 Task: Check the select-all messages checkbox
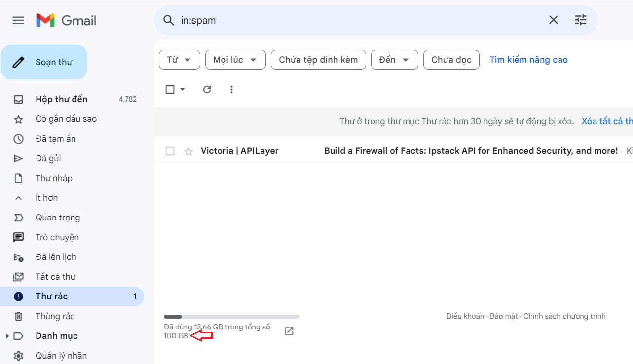[169, 89]
